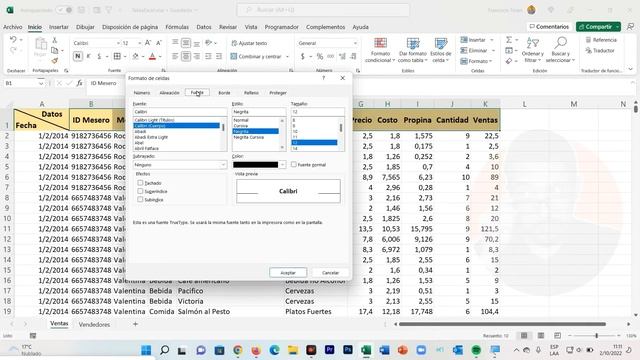640x360 pixels.
Task: Toggle Bold (N) in the ribbon
Action: click(x=78, y=56)
